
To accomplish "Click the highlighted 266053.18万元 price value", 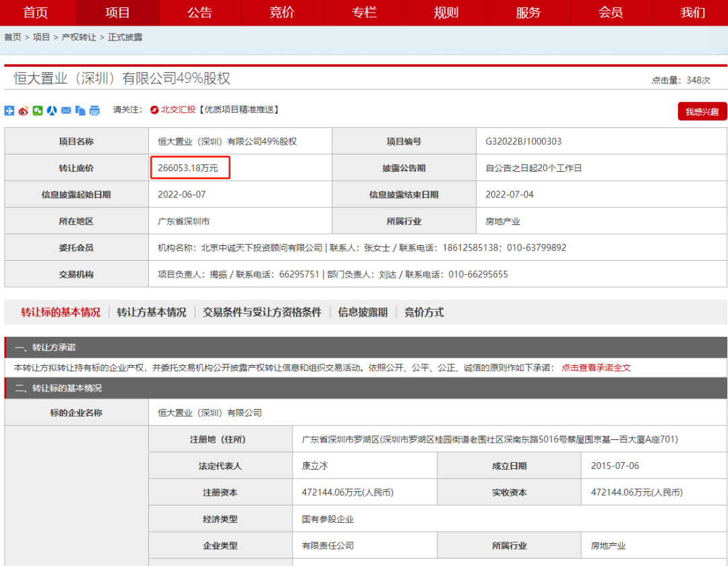I will 190,167.
